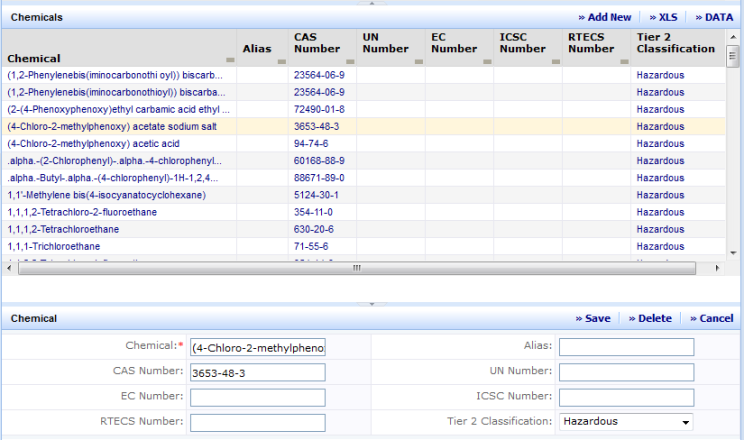Save the chemical record

pos(592,318)
